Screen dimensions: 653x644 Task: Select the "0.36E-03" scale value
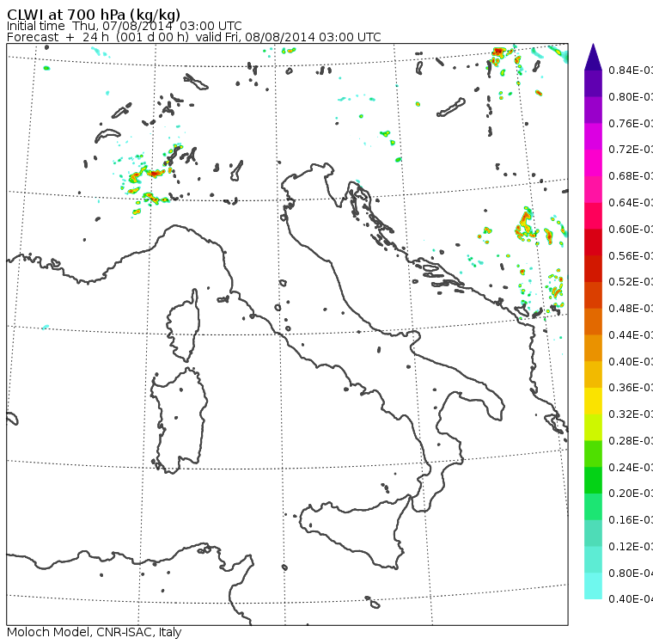(x=631, y=388)
